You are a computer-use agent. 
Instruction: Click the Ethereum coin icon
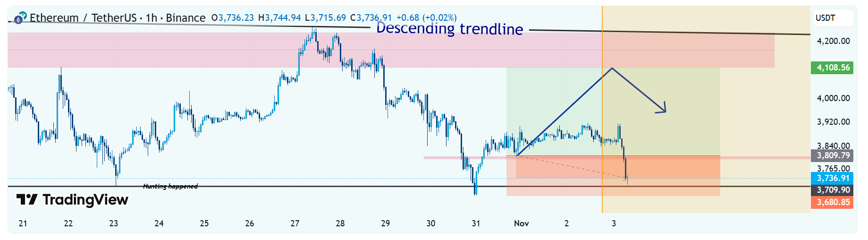tap(18, 20)
